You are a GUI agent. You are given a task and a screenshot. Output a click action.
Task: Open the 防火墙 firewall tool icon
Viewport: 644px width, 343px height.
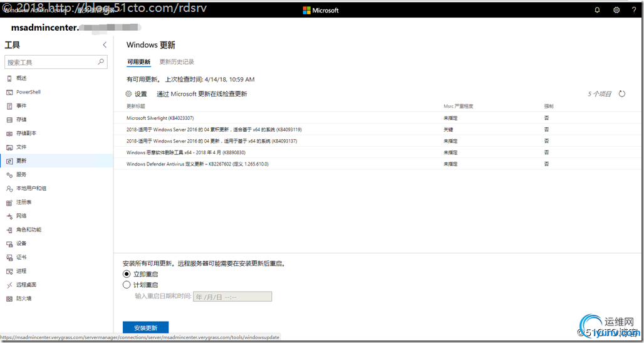pyautogui.click(x=9, y=298)
